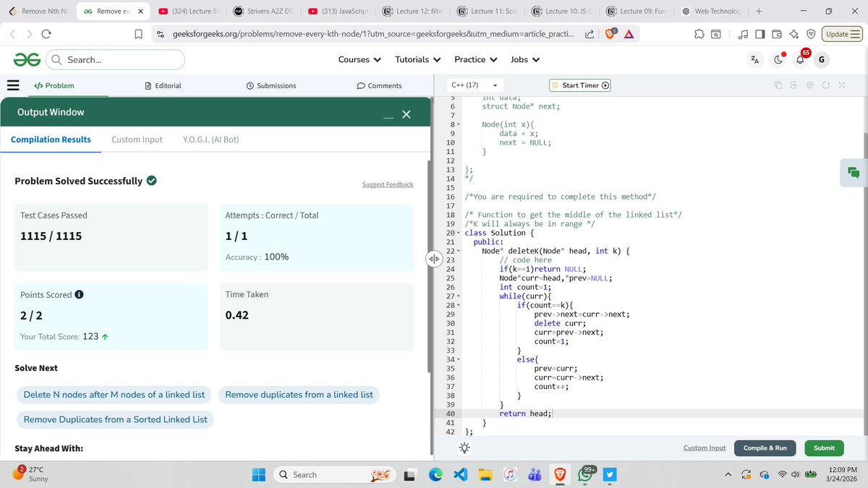
Task: Open the green chat bubble widget
Action: pyautogui.click(x=854, y=172)
